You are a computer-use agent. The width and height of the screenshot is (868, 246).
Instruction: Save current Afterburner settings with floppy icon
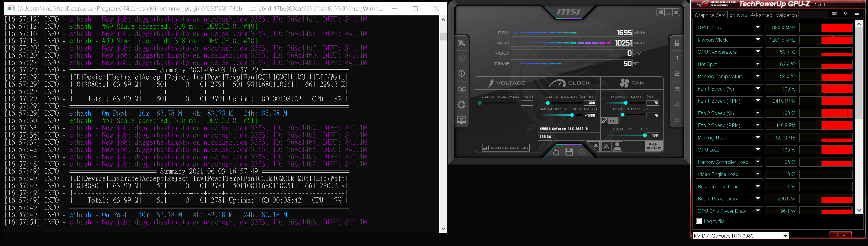(569, 152)
